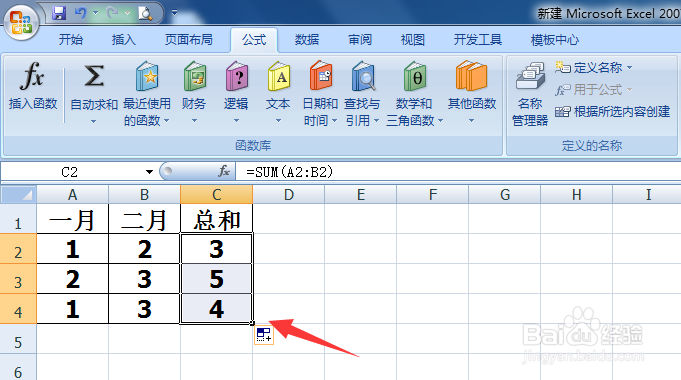Switch to the 插入 tab
This screenshot has width=681, height=380.
(124, 40)
